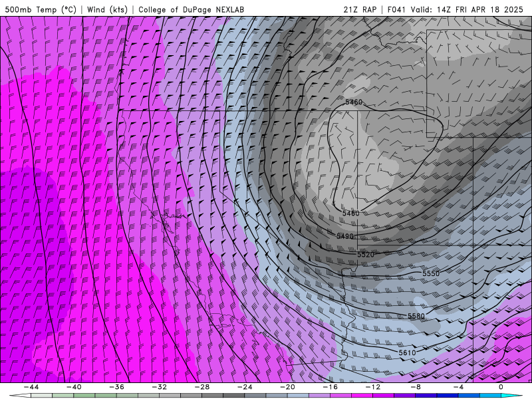Click the -36 colorbar tick label

tap(116, 387)
